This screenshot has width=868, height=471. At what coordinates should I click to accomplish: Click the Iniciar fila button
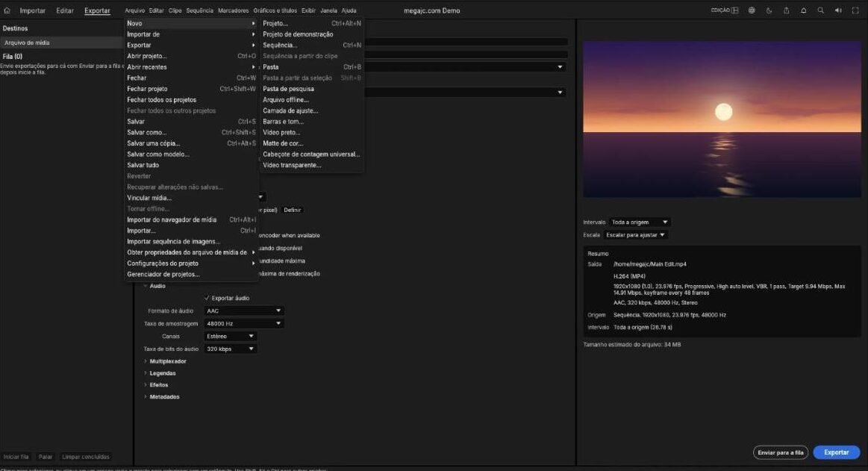click(x=16, y=457)
